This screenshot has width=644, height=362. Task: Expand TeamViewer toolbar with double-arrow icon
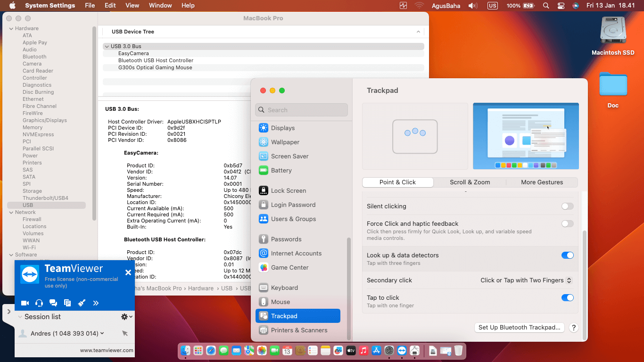coord(96,303)
